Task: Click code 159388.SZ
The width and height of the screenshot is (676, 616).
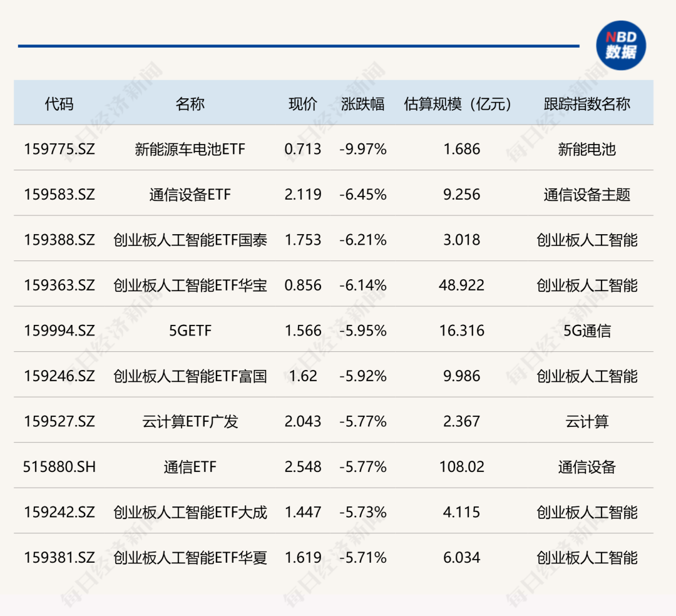Action: pos(59,240)
